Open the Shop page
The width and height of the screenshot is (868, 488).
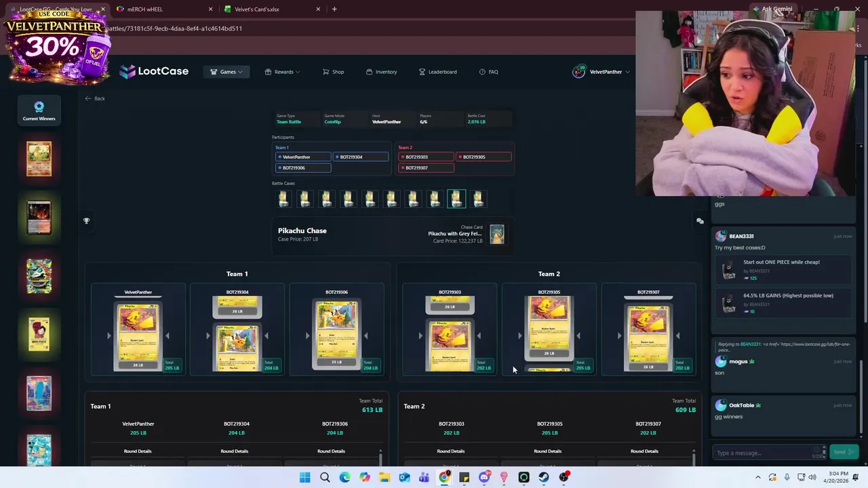(333, 72)
